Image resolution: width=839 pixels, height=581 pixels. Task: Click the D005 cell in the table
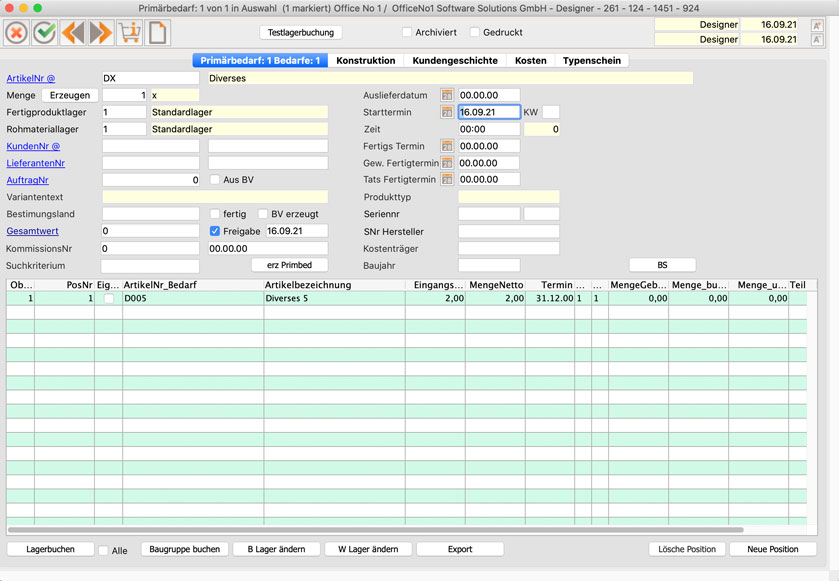[x=193, y=299]
